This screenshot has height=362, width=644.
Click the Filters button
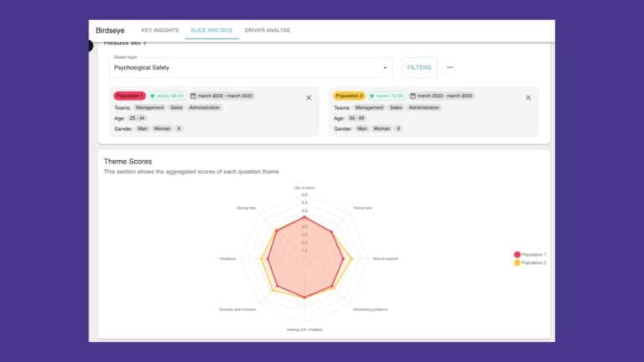(x=419, y=68)
